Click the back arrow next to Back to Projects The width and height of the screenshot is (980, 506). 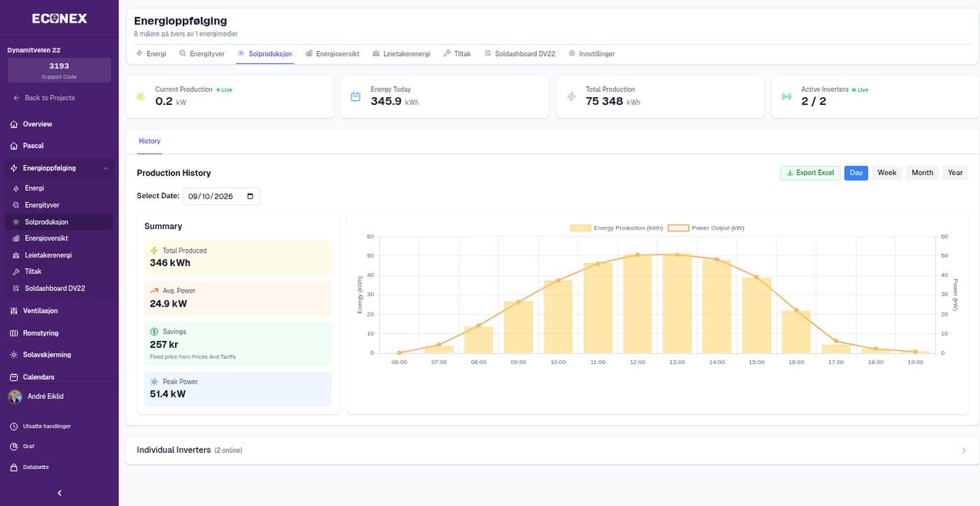click(x=17, y=98)
